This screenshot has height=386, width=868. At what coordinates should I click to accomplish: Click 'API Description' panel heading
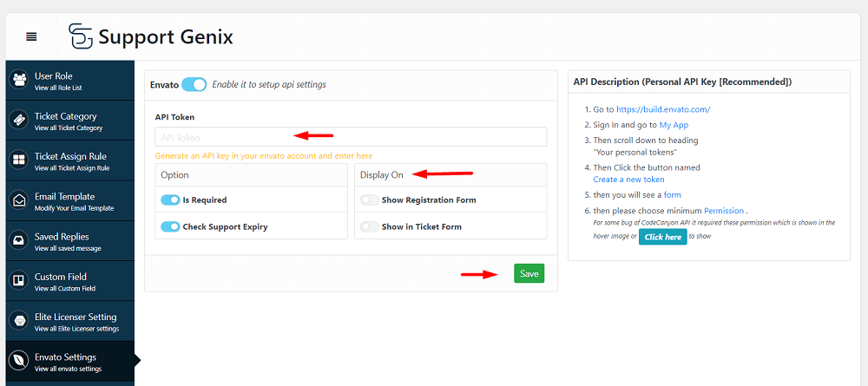click(x=682, y=82)
